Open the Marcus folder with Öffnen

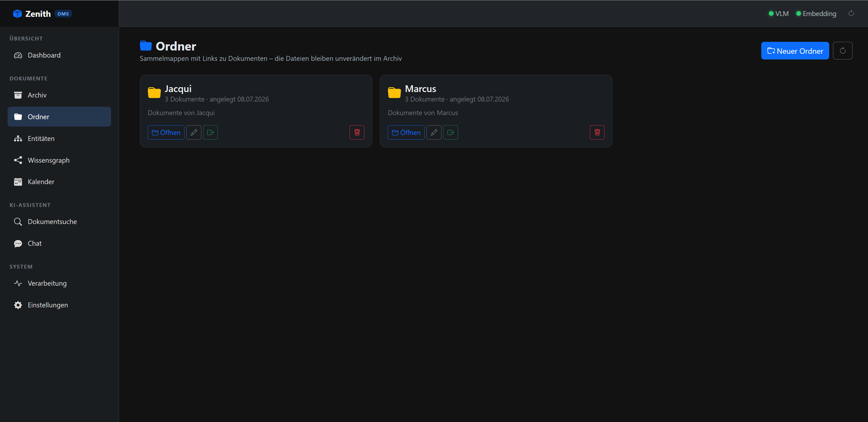pos(406,133)
